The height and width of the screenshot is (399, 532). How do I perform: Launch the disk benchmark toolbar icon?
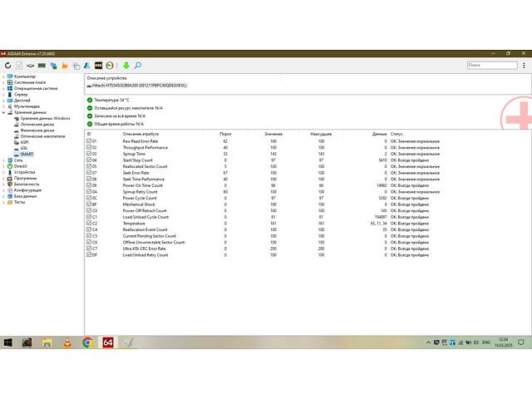(31, 66)
